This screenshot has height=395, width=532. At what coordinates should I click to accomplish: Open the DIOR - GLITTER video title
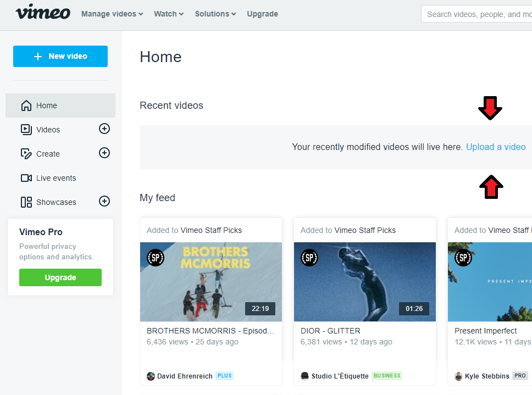330,331
